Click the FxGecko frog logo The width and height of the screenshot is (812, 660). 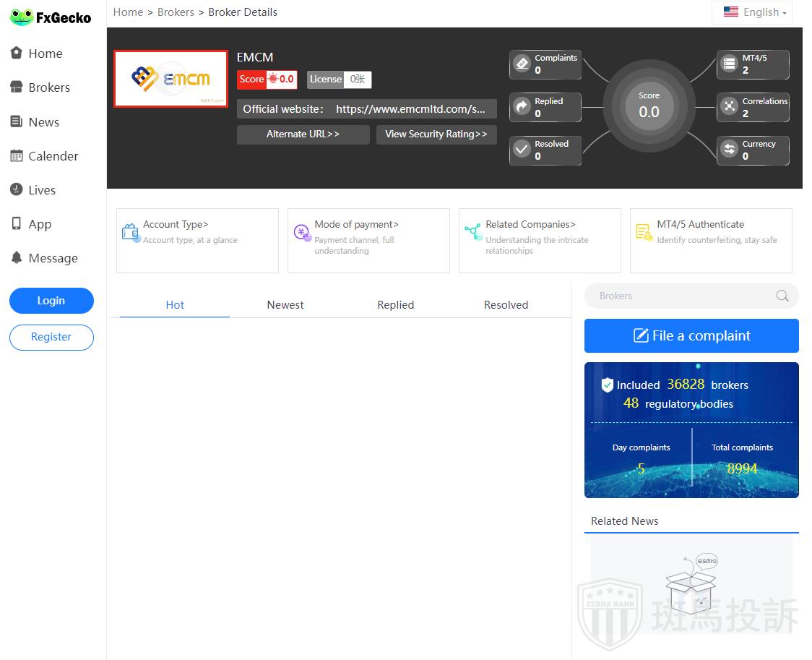[x=22, y=17]
